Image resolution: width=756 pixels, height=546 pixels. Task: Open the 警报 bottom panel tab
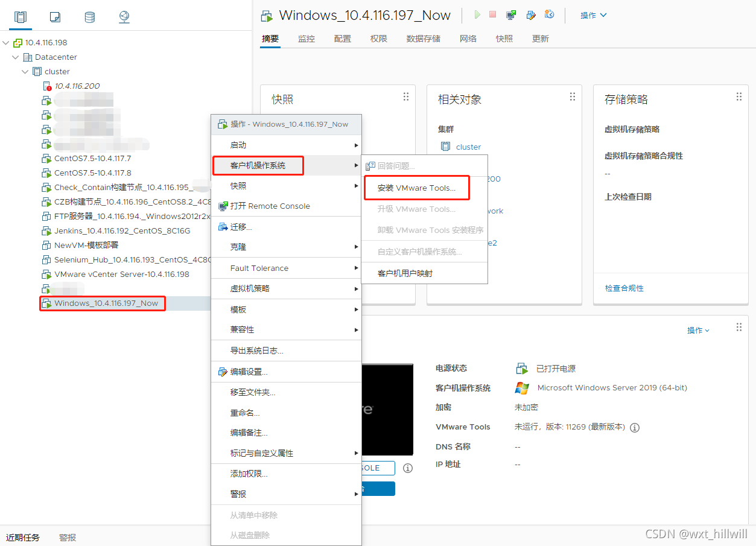68,538
